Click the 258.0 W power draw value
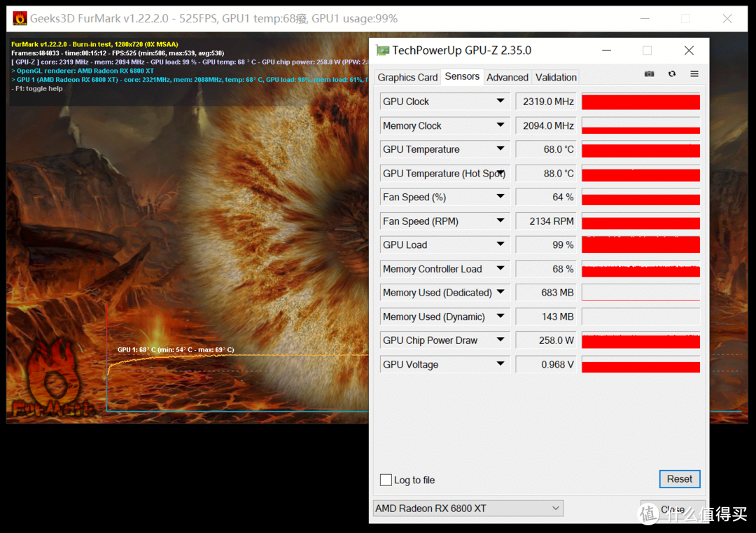The width and height of the screenshot is (756, 533). [546, 340]
